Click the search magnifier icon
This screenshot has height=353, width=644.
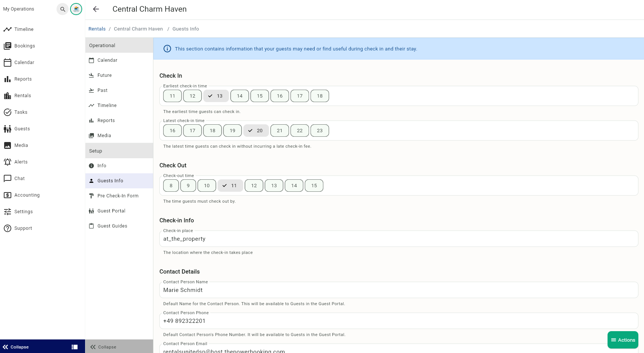pyautogui.click(x=63, y=9)
